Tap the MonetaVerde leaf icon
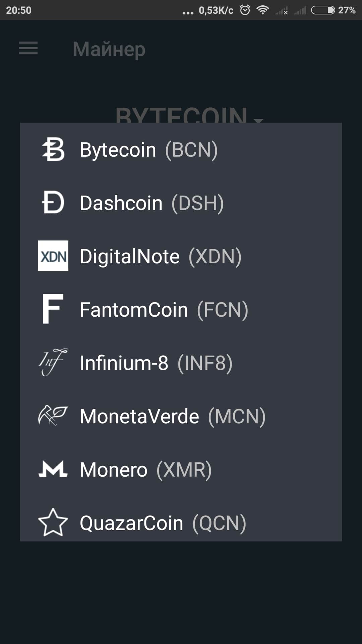This screenshot has height=644, width=362. click(53, 416)
